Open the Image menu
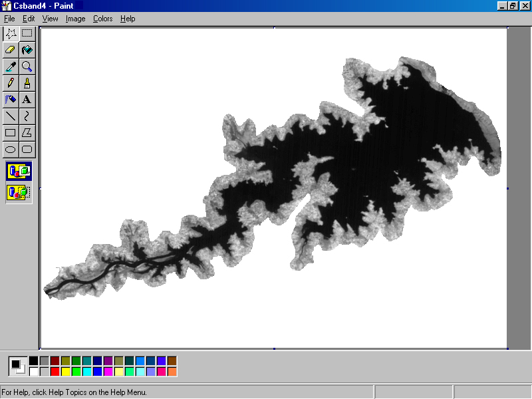The image size is (532, 399). click(75, 19)
